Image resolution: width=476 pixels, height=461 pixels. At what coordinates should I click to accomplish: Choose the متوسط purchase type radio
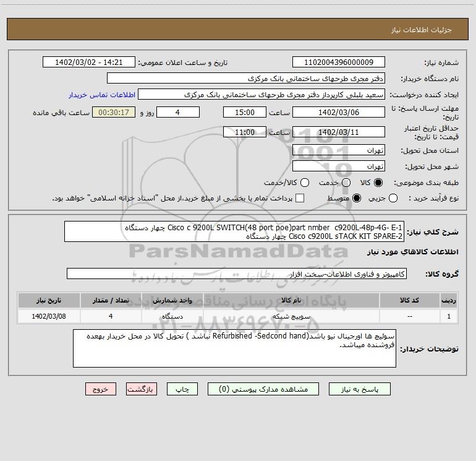(x=357, y=198)
